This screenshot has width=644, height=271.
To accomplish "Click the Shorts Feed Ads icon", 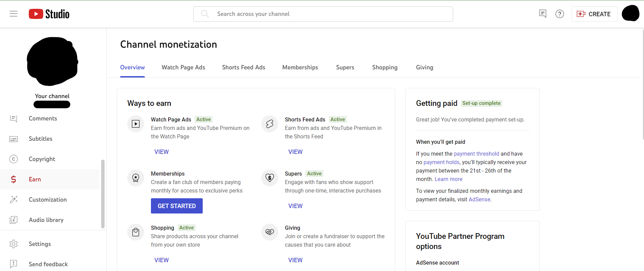I will pyautogui.click(x=270, y=124).
